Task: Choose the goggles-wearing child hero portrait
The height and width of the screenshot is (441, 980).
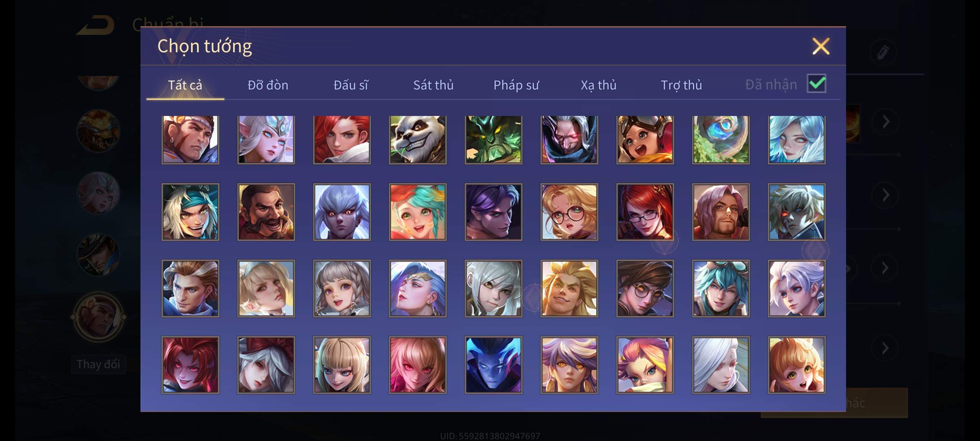Action: point(645,140)
